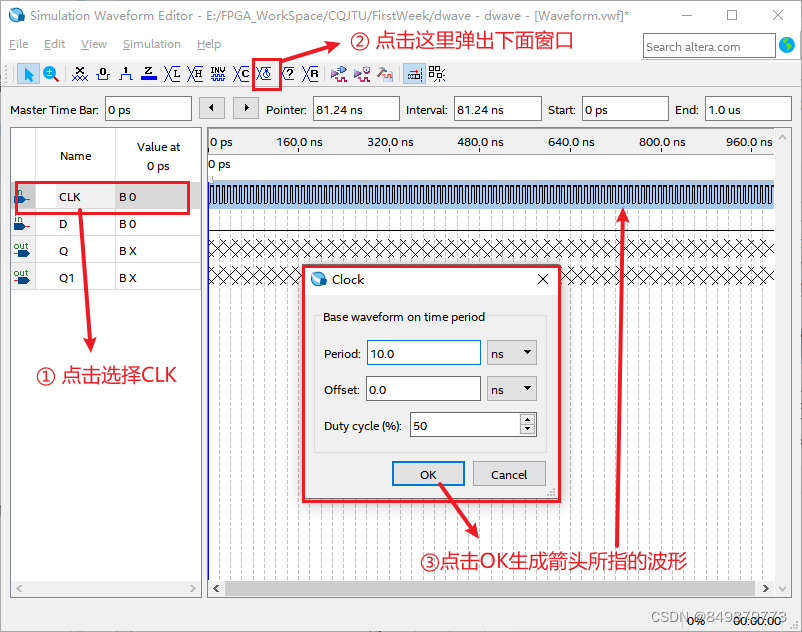The image size is (802, 632).
Task: Force unknown (X) value on signal
Action: pyautogui.click(x=79, y=74)
